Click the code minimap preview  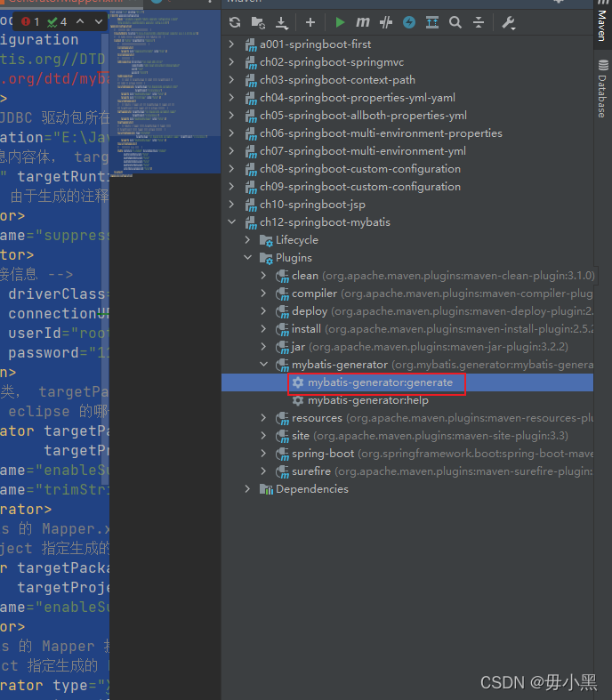click(x=165, y=92)
